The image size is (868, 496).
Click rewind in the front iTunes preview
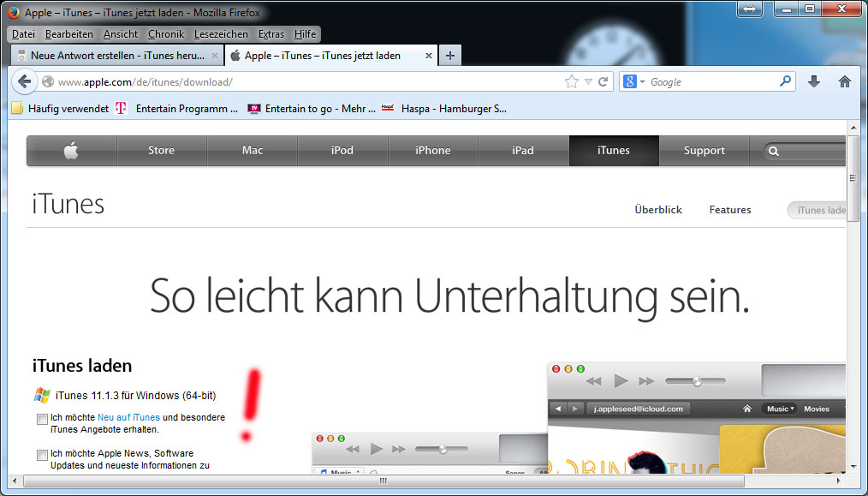click(593, 381)
